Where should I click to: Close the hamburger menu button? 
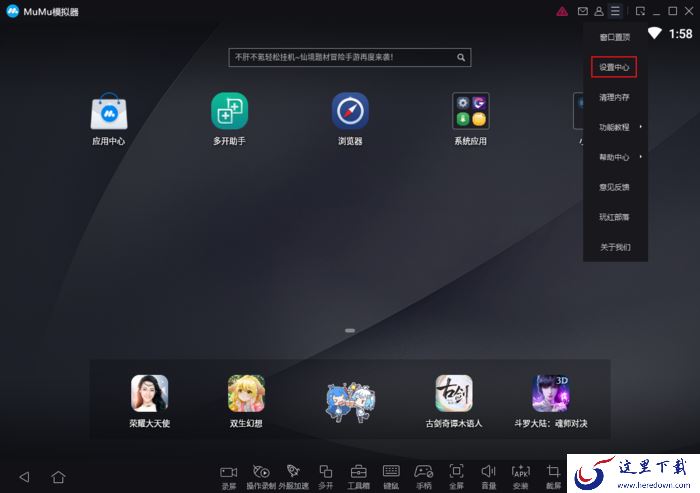coord(615,11)
